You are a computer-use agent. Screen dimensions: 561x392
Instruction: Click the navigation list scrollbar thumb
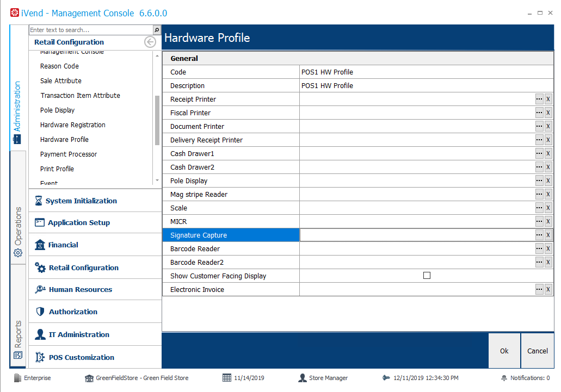[157, 120]
